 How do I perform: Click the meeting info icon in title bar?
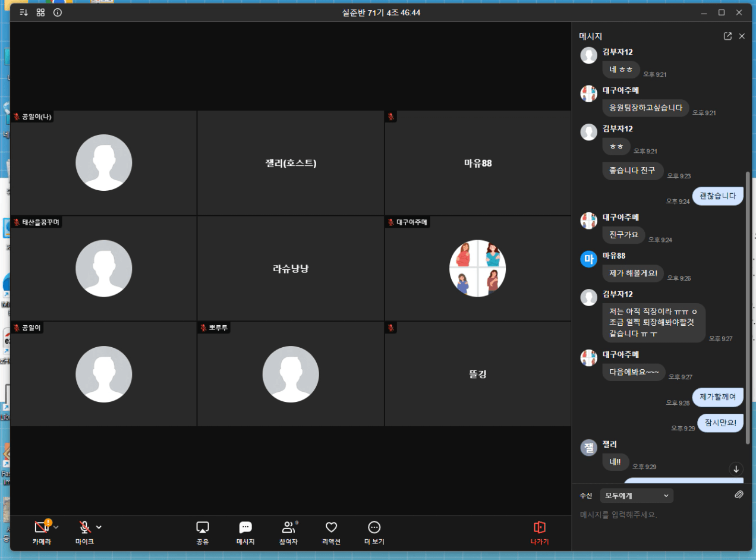58,12
